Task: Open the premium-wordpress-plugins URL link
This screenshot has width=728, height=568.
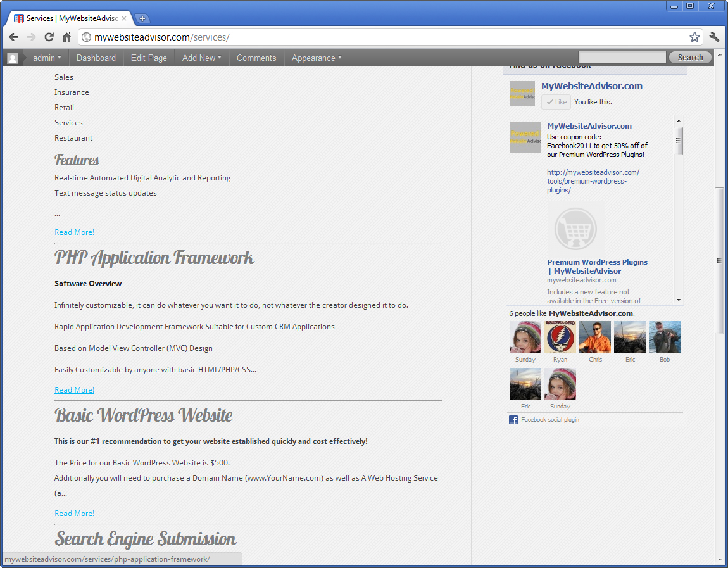Action: point(593,181)
